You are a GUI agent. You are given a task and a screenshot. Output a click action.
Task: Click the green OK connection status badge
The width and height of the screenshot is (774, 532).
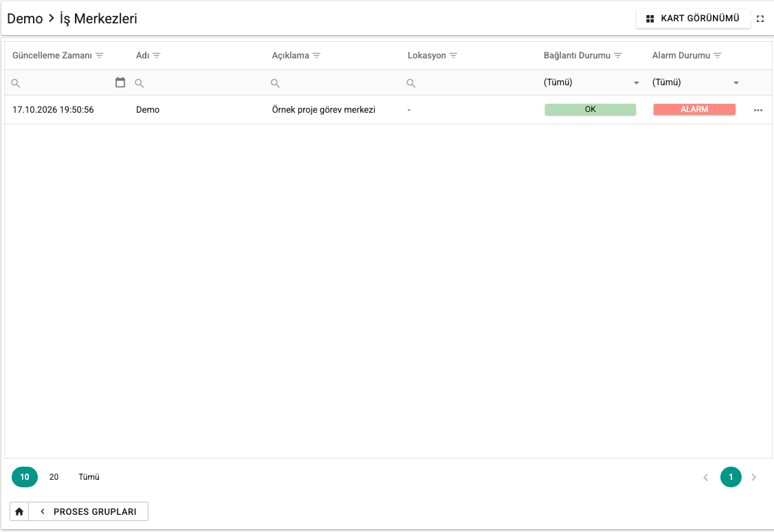[590, 109]
